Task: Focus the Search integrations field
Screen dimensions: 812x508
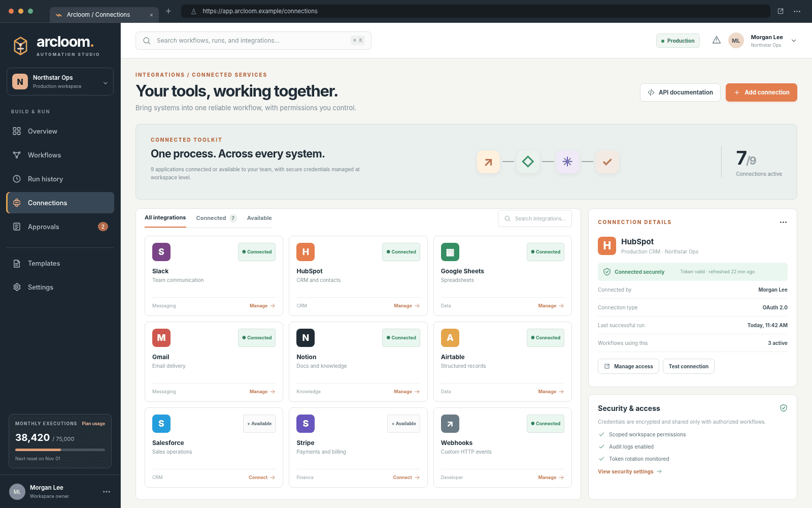Action: coord(535,218)
